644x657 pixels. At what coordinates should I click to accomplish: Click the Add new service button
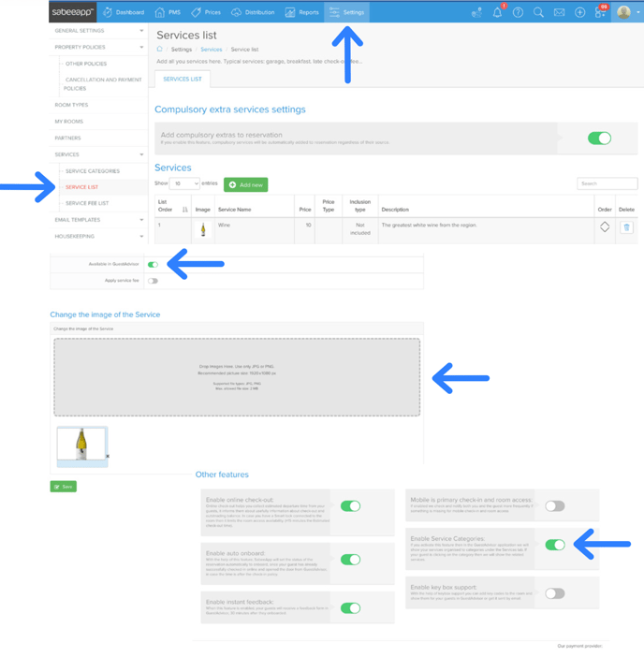point(245,185)
